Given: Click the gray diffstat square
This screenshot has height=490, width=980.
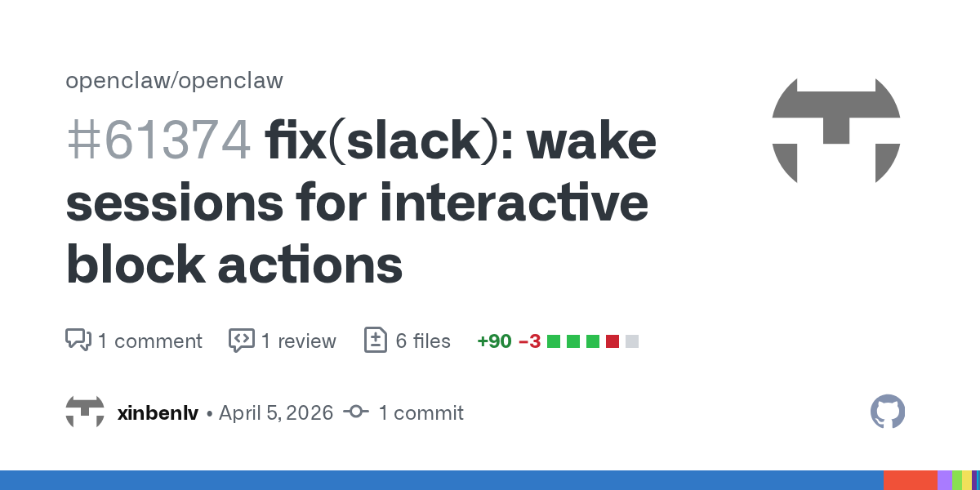Looking at the screenshot, I should (x=632, y=341).
